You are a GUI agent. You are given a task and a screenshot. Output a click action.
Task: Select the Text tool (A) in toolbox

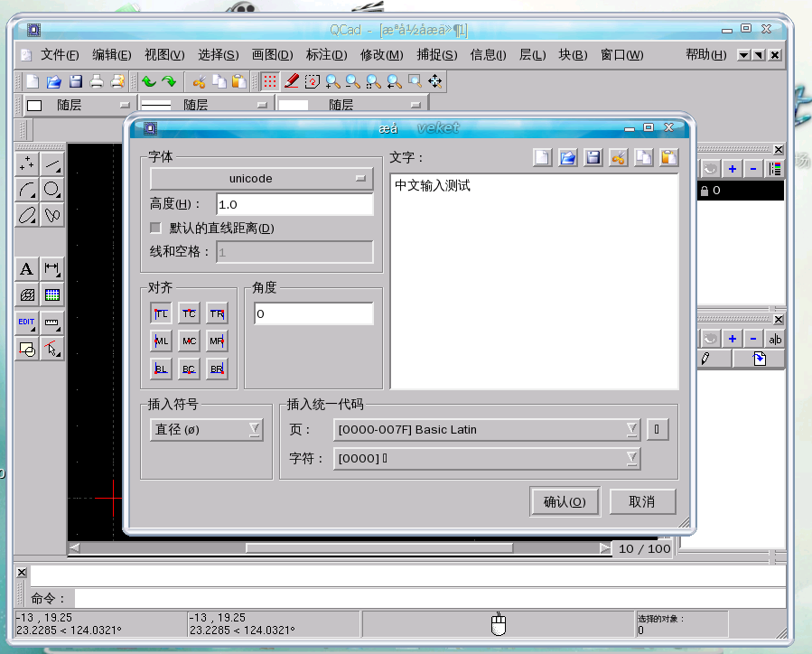[x=27, y=269]
